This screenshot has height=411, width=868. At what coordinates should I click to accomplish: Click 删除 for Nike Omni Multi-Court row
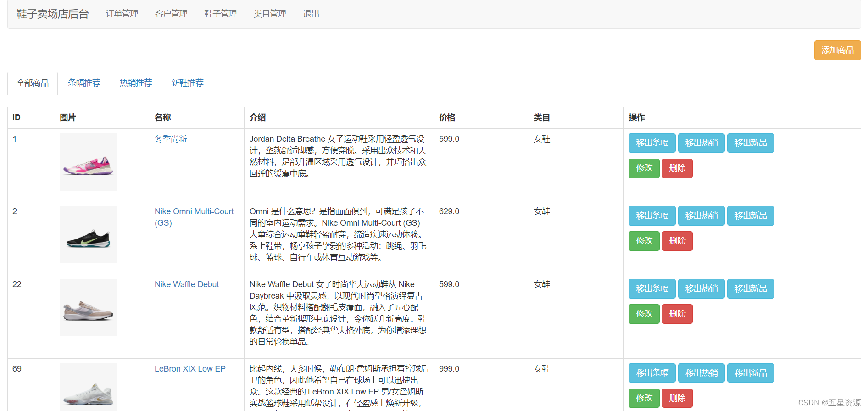click(677, 241)
